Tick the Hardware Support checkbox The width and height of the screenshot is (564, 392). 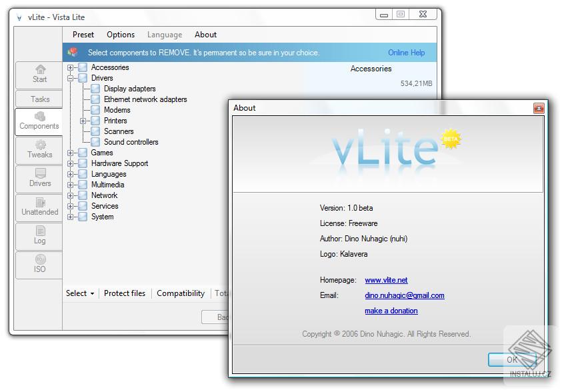tap(83, 163)
